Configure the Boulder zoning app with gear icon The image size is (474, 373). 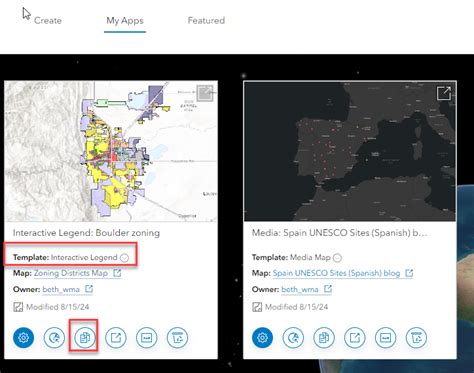[x=23, y=338]
